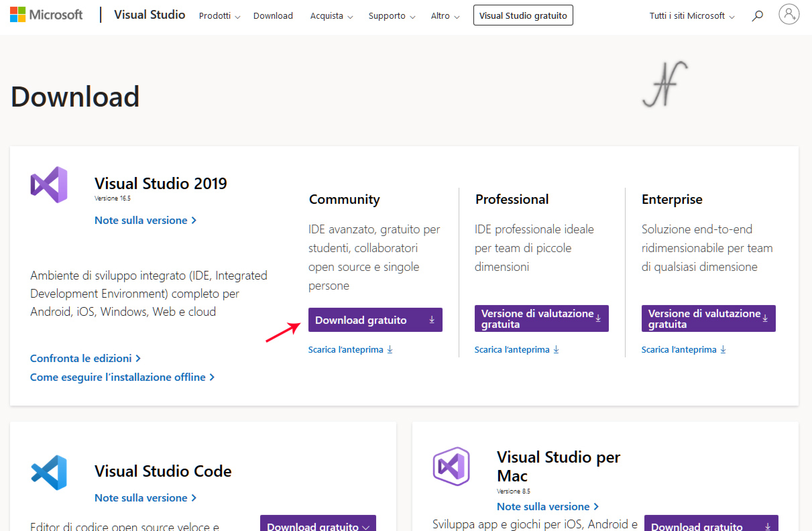Click Download gratuito for Visual Studio per Mac

[711, 524]
